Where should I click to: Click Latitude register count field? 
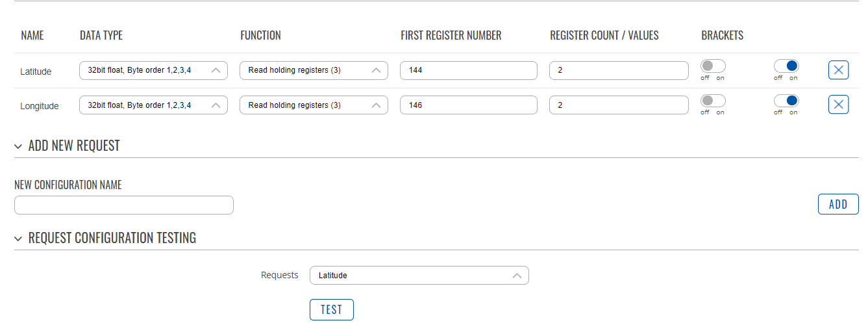(x=619, y=70)
